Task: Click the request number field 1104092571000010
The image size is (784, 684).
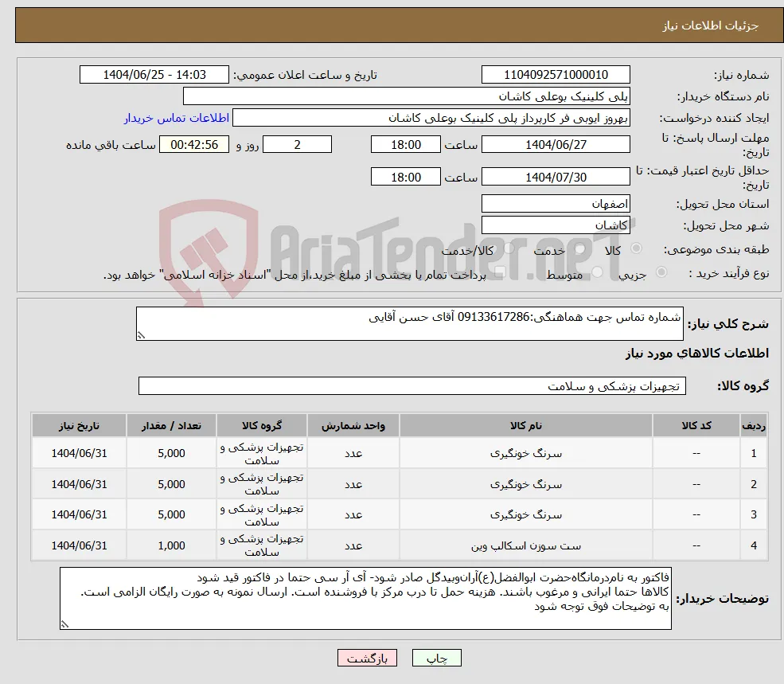Action: tap(556, 75)
